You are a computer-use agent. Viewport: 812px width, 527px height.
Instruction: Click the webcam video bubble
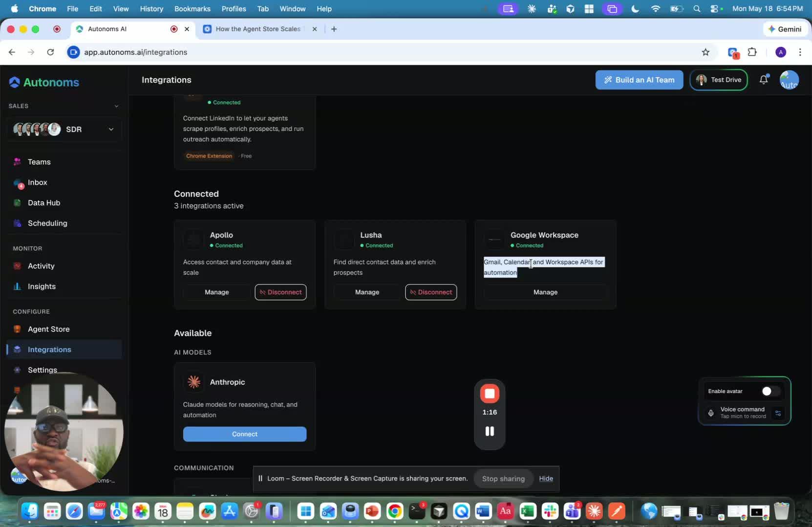(x=64, y=432)
